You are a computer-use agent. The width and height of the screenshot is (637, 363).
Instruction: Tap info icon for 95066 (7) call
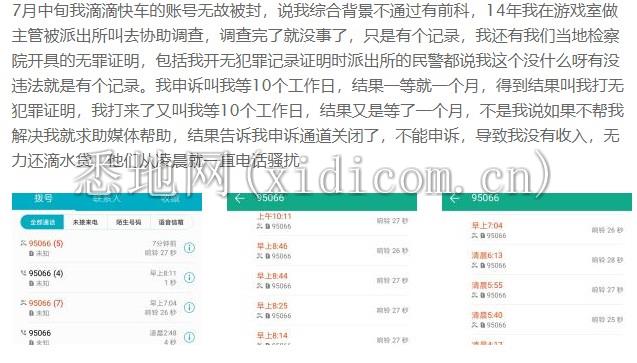(x=189, y=307)
